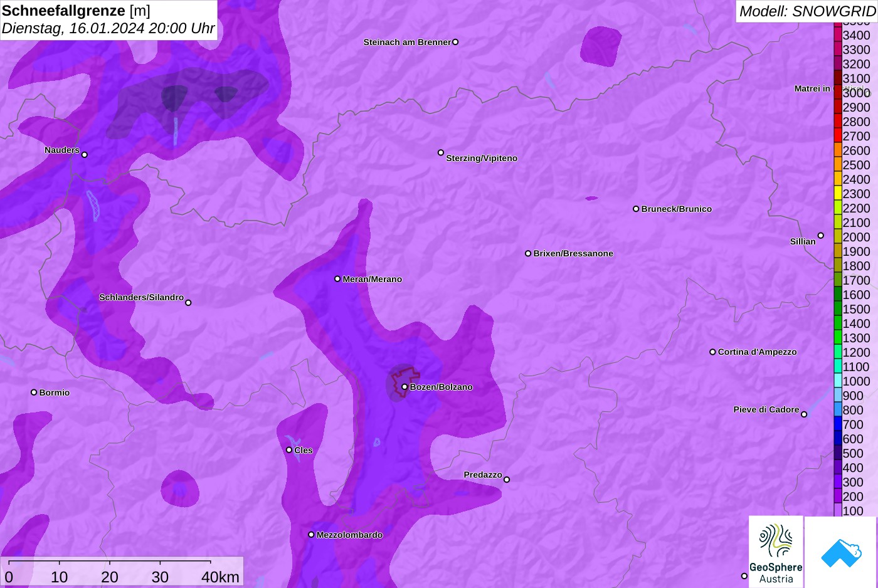This screenshot has width=878, height=588.
Task: Click the blue cloud arrow logo
Action: (841, 553)
